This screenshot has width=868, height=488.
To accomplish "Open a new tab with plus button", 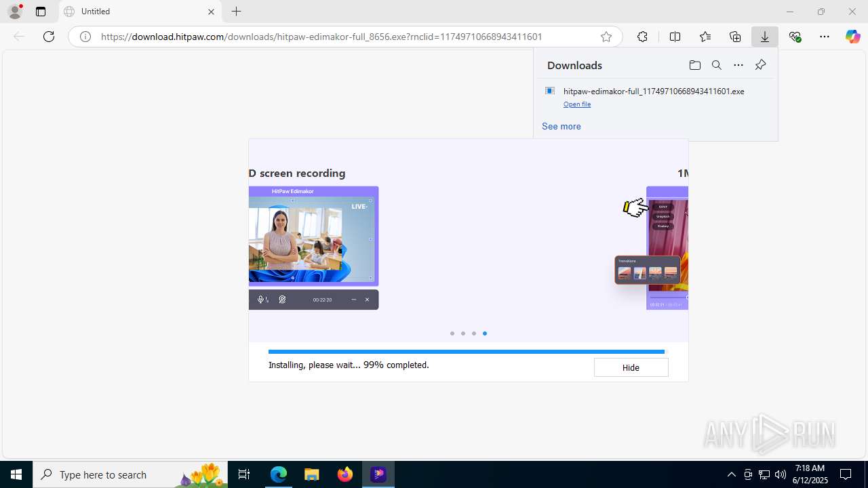I will (236, 12).
